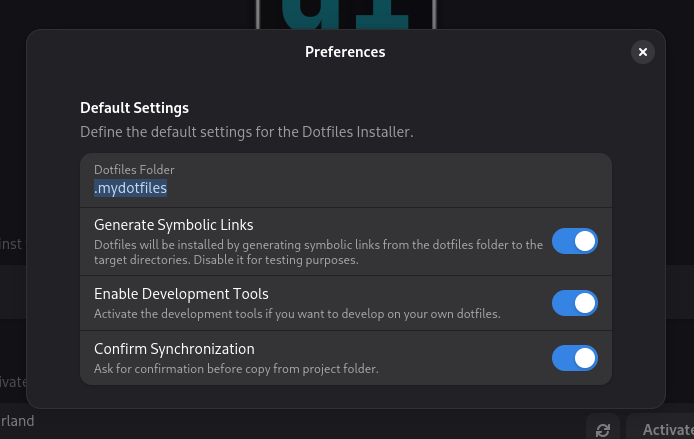
Task: Click the development tools description text
Action: 296,314
